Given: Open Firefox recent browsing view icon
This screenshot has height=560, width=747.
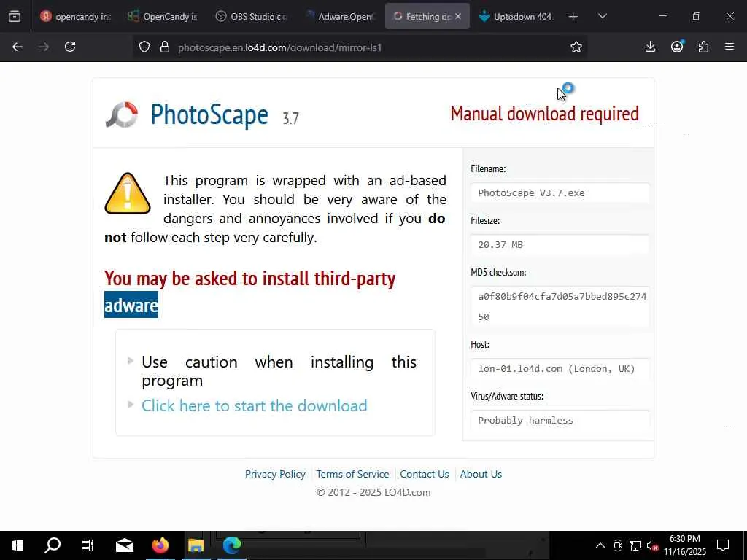Looking at the screenshot, I should pos(15,17).
